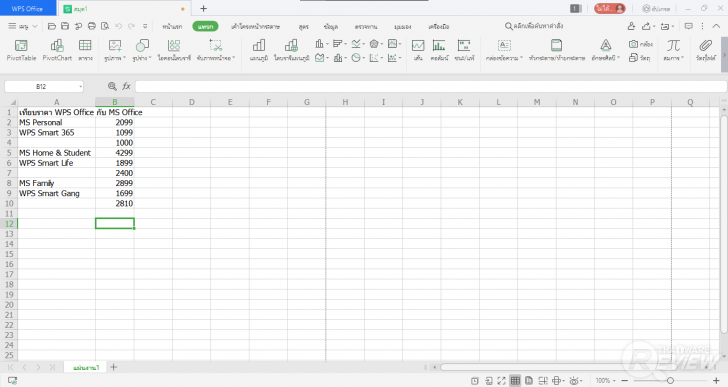Toggle full screen mode in status bar

point(501,381)
